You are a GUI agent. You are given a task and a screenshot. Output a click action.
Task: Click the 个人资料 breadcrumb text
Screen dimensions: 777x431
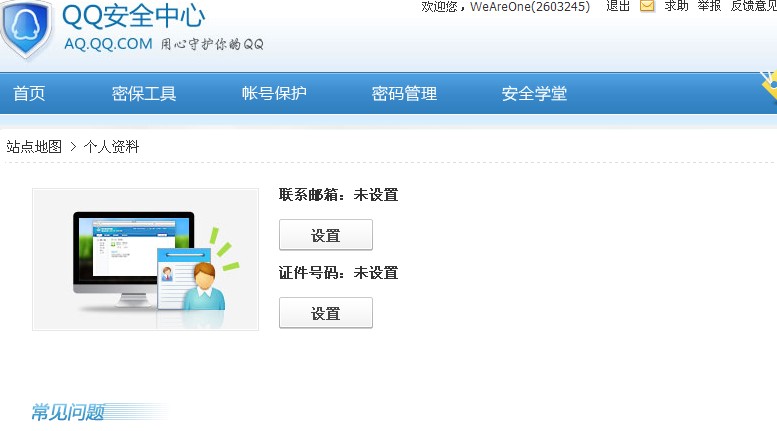pyautogui.click(x=111, y=147)
